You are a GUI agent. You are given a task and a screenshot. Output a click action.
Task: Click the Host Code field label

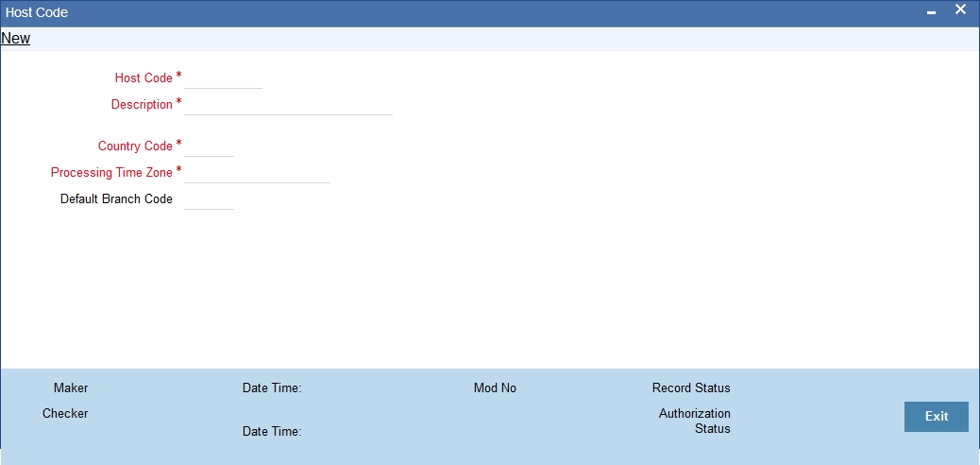(x=144, y=78)
